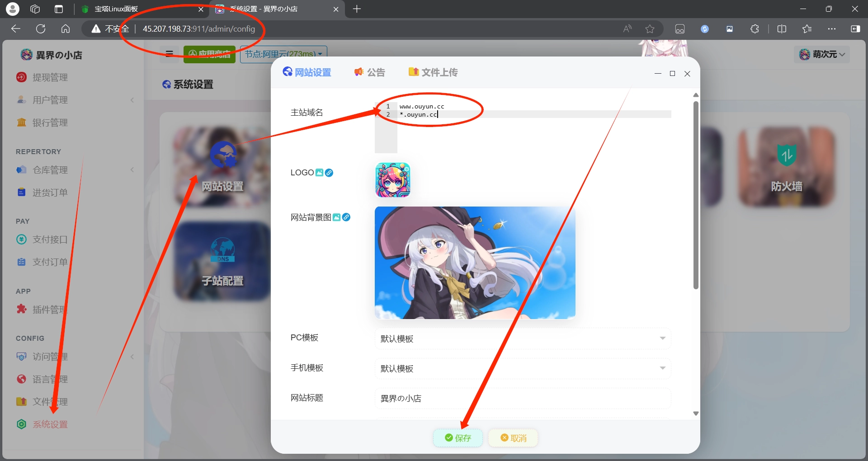This screenshot has width=868, height=461.
Task: Click the 不安全 site security warning
Action: 110,29
